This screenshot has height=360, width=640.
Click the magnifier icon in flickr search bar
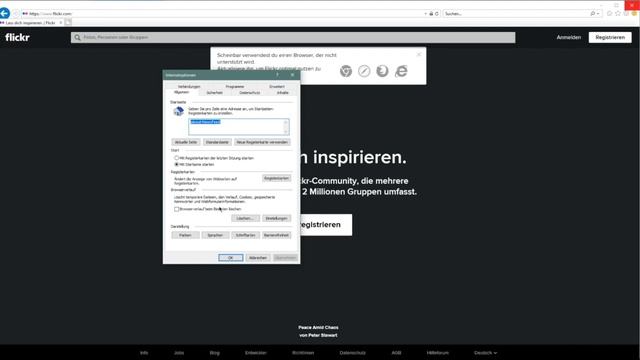click(x=77, y=38)
